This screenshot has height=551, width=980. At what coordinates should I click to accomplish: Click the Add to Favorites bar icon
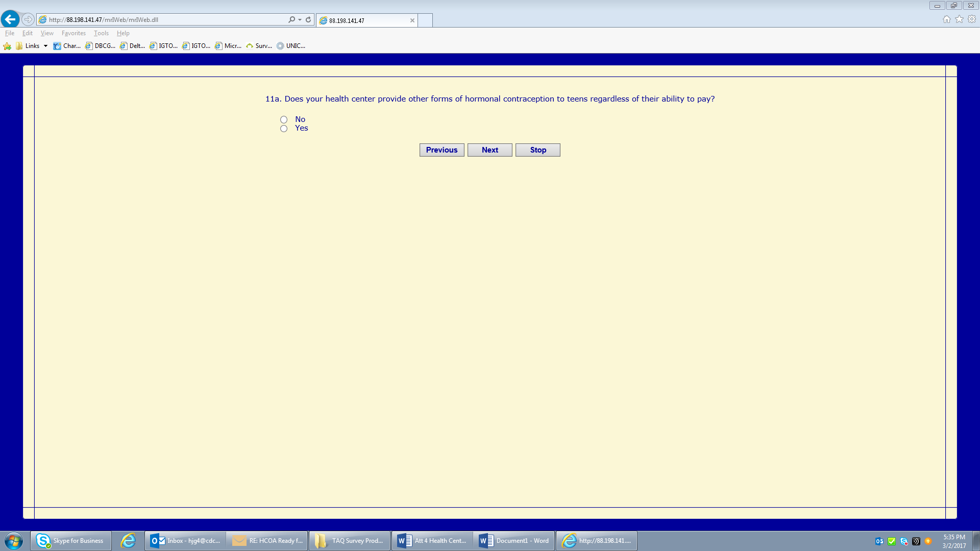7,46
